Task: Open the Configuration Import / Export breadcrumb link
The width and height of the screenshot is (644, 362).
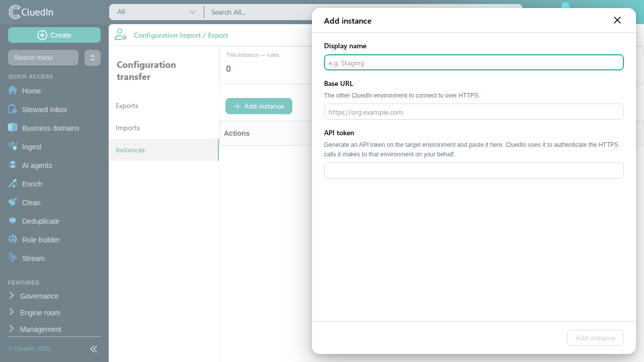Action: click(181, 35)
